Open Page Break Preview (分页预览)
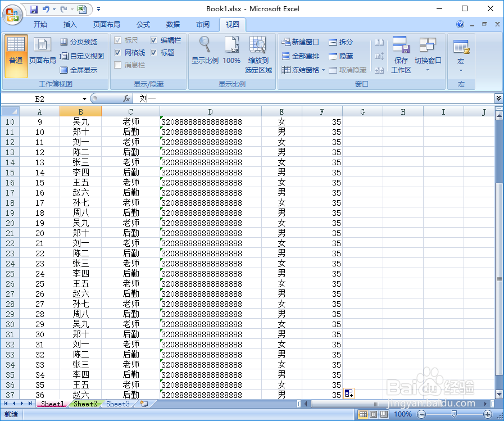 click(x=79, y=42)
